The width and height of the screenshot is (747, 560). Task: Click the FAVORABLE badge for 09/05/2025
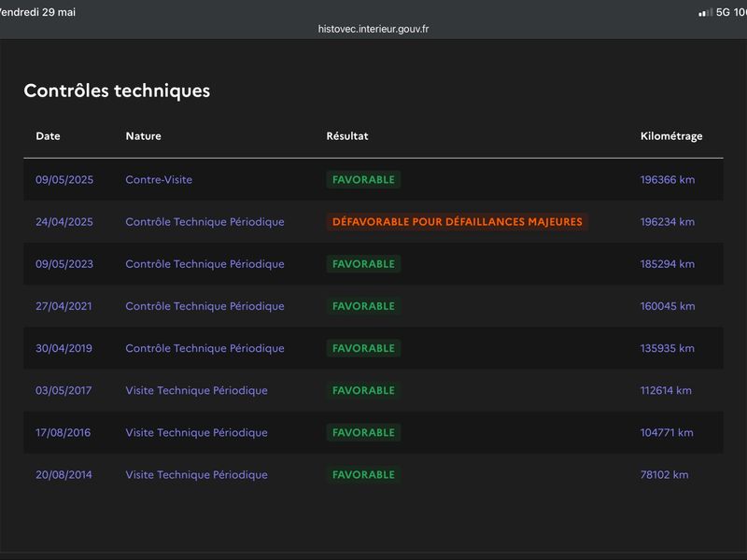363,179
